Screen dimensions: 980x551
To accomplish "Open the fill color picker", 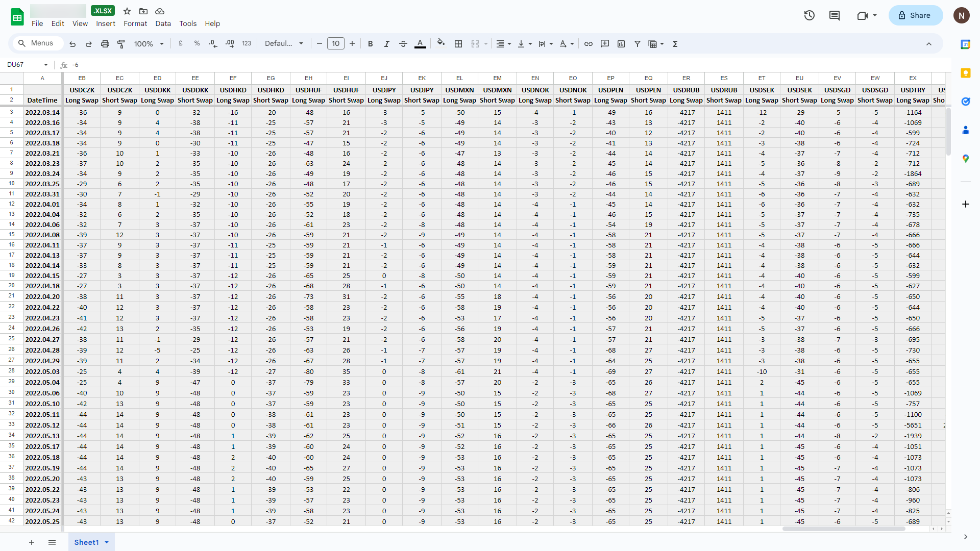I will 441,43.
